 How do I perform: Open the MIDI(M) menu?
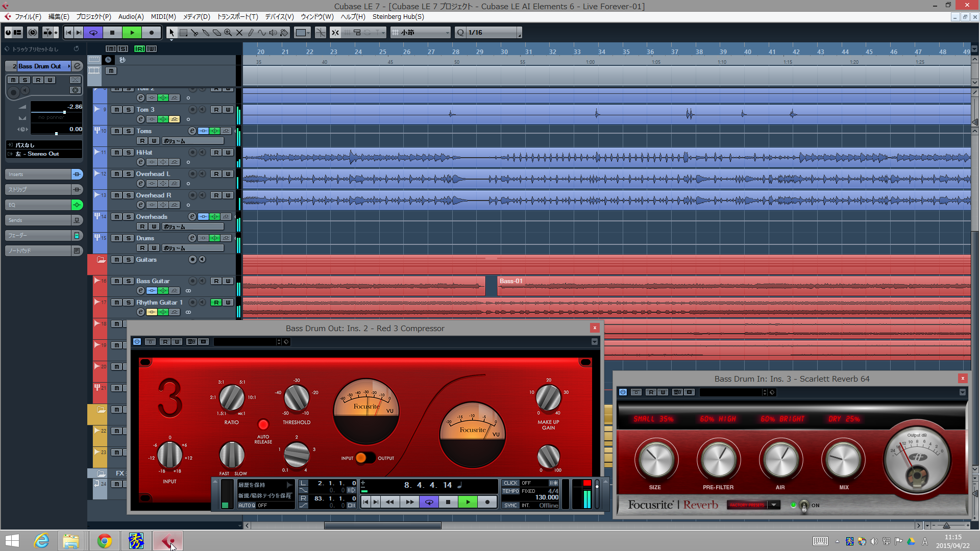coord(163,17)
